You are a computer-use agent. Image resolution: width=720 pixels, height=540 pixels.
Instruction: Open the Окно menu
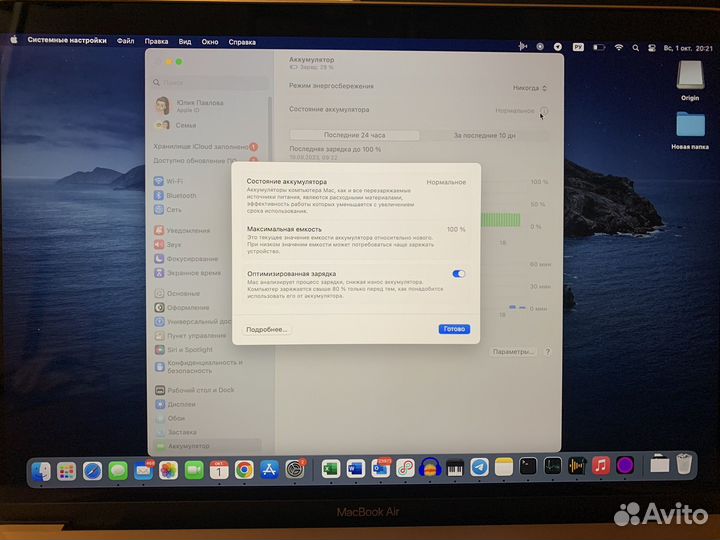pyautogui.click(x=210, y=42)
